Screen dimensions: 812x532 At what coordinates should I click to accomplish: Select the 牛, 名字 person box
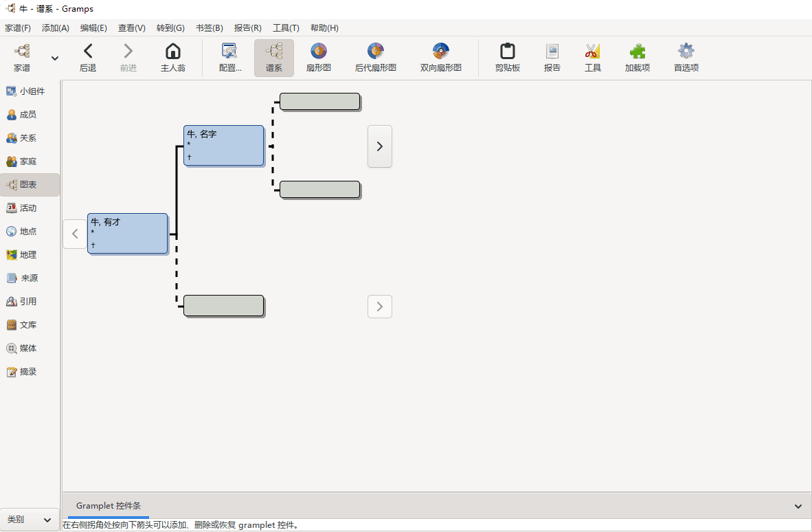pyautogui.click(x=224, y=146)
